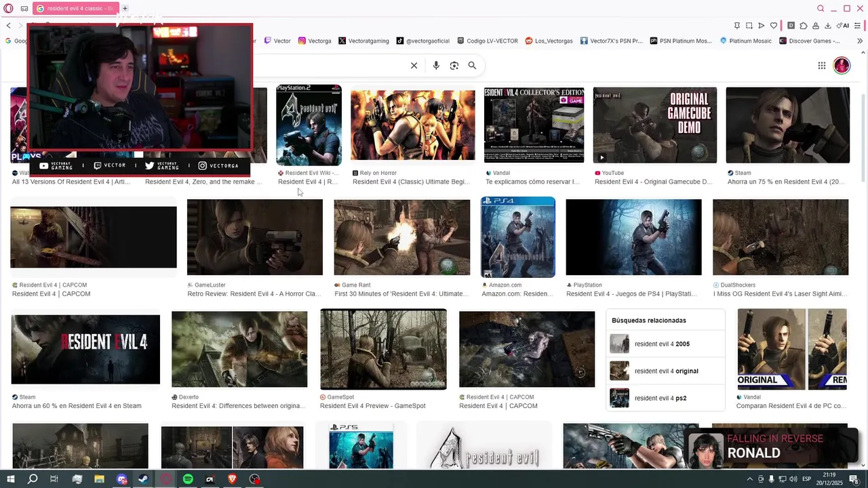Open the Resident Evil 4 logo Steam thumbnail
This screenshot has height=488, width=868.
[85, 349]
